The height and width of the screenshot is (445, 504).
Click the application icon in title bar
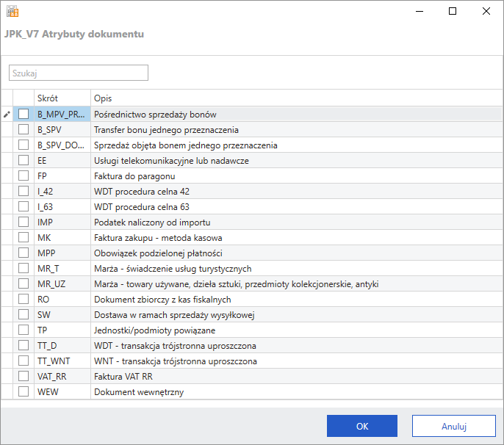click(12, 11)
